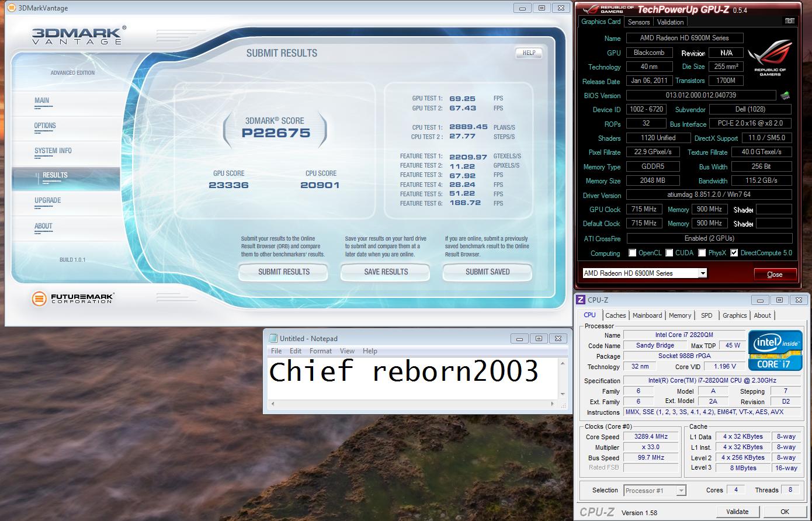This screenshot has width=812, height=521.
Task: Open the Format menu in Notepad
Action: (321, 351)
